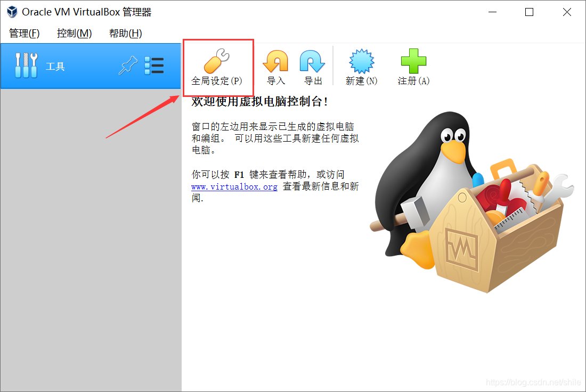Click the green plus Register (注册) icon
Screen dimensions: 586x392
tap(413, 61)
